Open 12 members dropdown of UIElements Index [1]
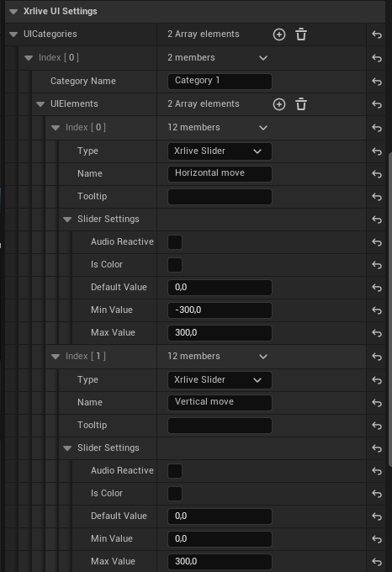Image resolution: width=392 pixels, height=572 pixels. (x=263, y=357)
